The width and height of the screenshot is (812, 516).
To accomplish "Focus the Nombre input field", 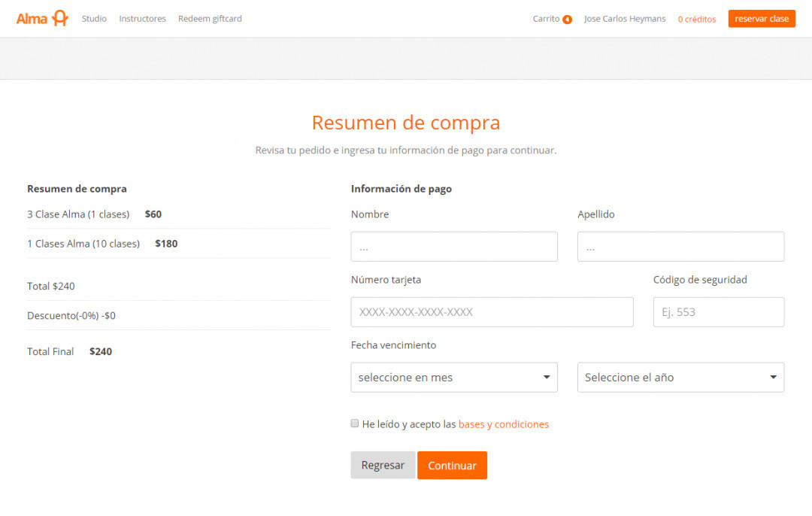I will point(454,247).
